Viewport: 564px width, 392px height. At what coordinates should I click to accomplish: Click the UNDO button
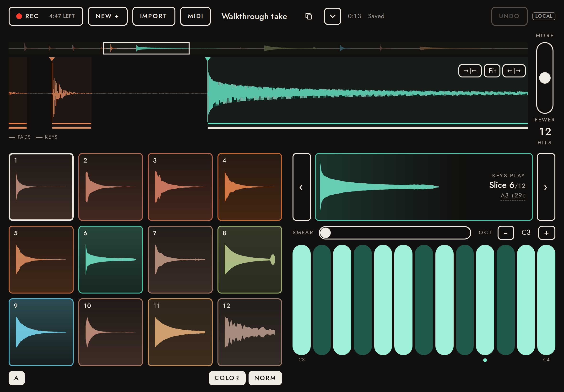509,16
